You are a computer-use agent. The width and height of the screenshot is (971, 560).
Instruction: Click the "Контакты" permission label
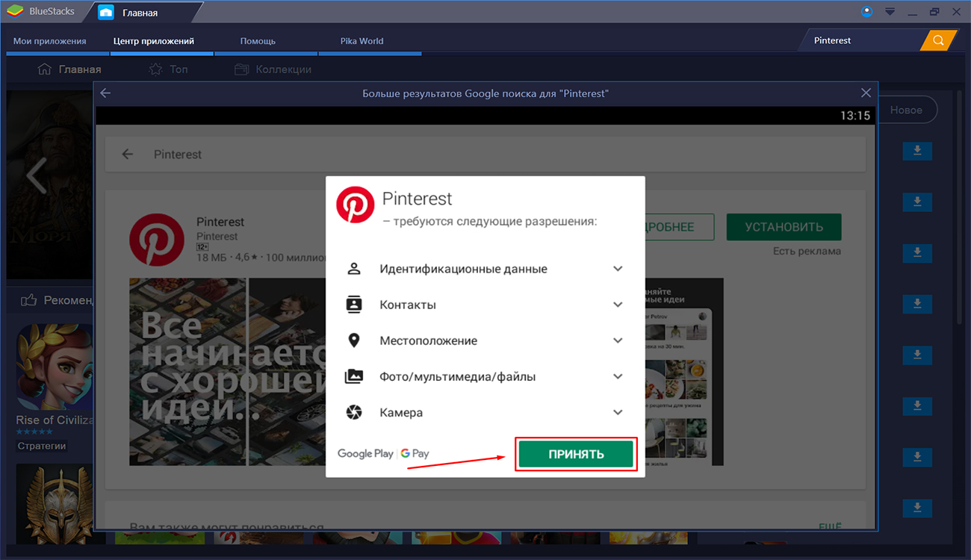408,305
